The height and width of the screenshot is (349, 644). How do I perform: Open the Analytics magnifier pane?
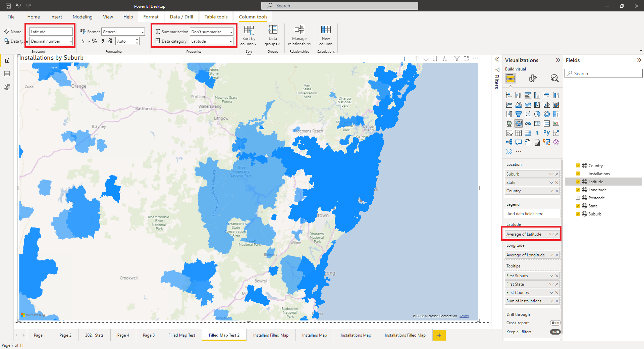point(555,79)
